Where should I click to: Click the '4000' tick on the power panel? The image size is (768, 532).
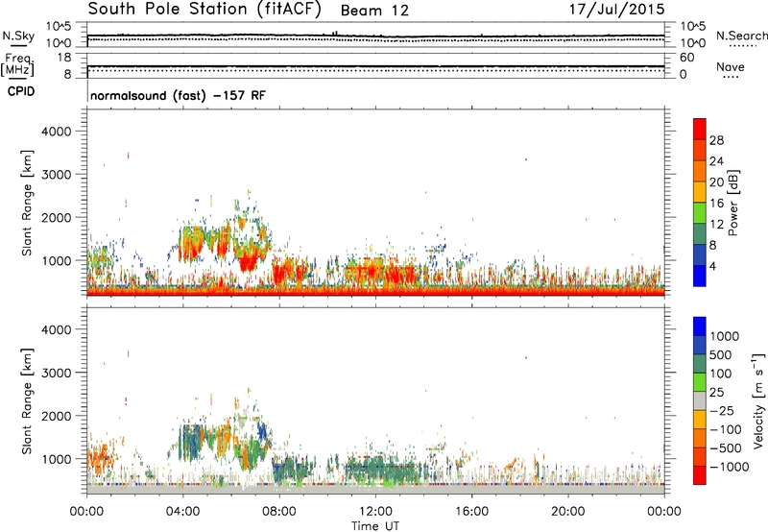tap(56, 132)
